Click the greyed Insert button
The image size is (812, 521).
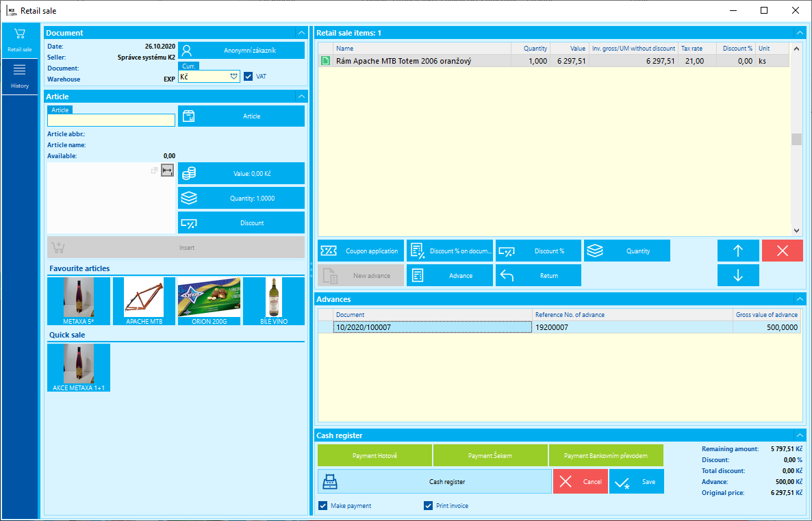point(175,248)
